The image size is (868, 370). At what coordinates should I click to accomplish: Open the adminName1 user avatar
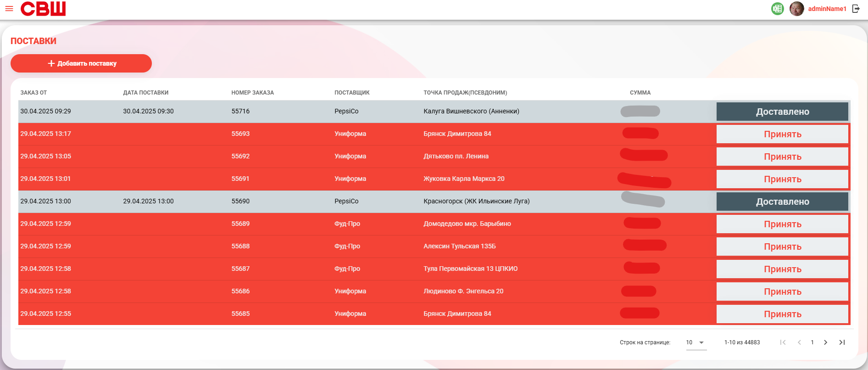[797, 9]
